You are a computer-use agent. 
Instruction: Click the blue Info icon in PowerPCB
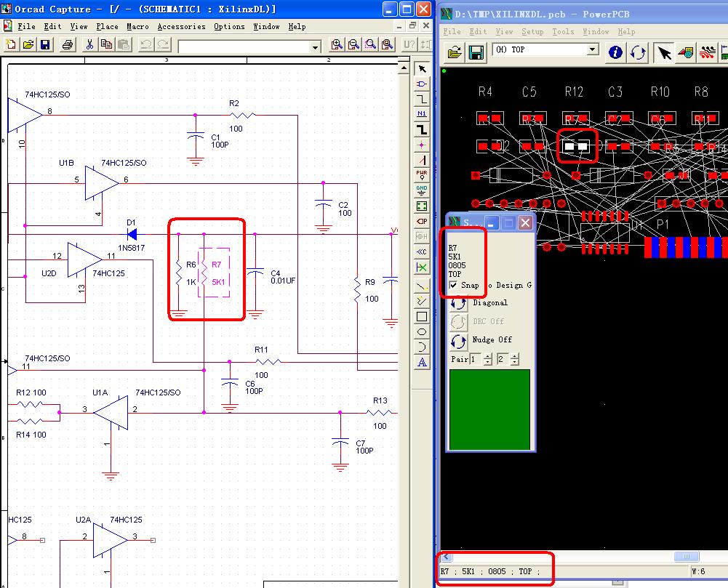[615, 52]
